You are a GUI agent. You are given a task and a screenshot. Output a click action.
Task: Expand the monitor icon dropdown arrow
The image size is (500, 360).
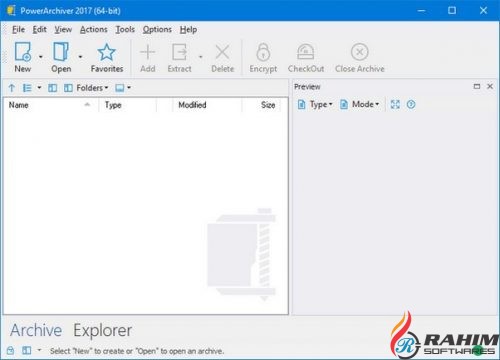tap(129, 88)
